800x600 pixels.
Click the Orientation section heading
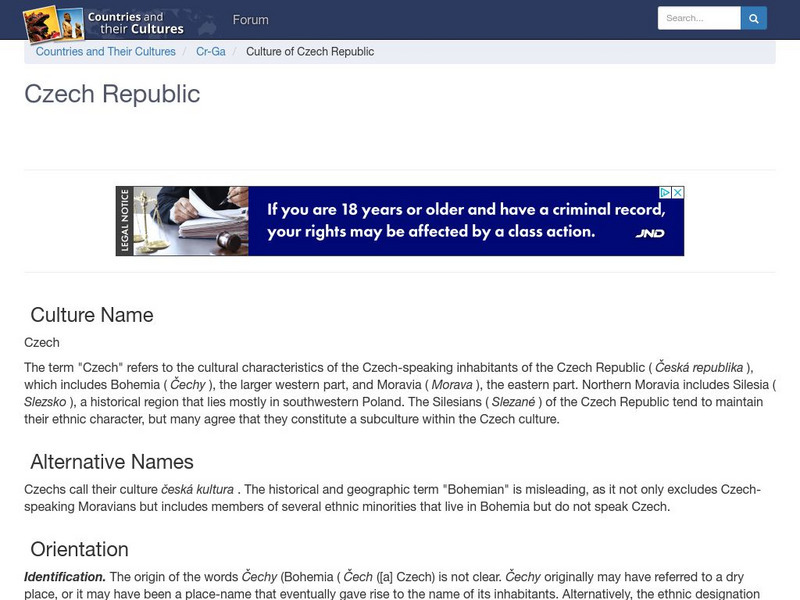point(81,548)
